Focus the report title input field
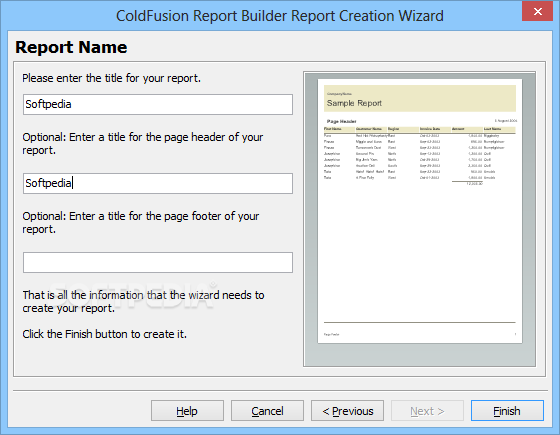Screen dimensions: 560x435 158,104
